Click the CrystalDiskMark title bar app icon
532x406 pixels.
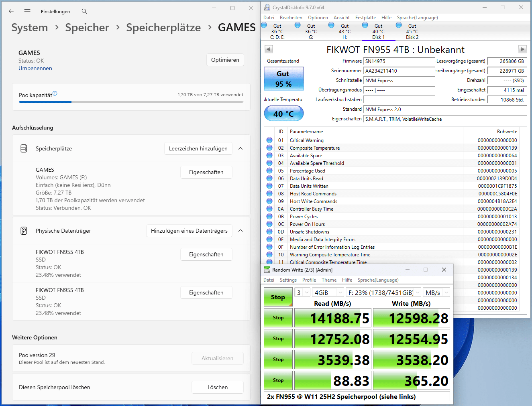(x=267, y=270)
